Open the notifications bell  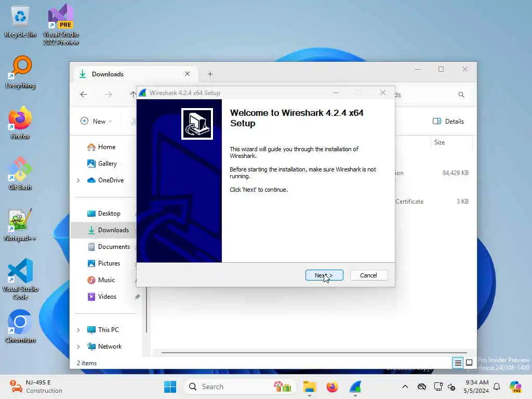click(497, 387)
